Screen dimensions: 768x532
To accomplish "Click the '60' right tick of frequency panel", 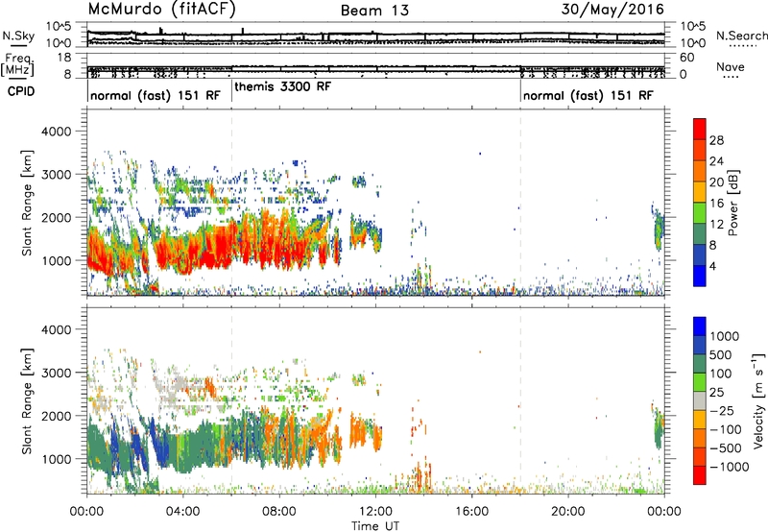I will coord(687,58).
